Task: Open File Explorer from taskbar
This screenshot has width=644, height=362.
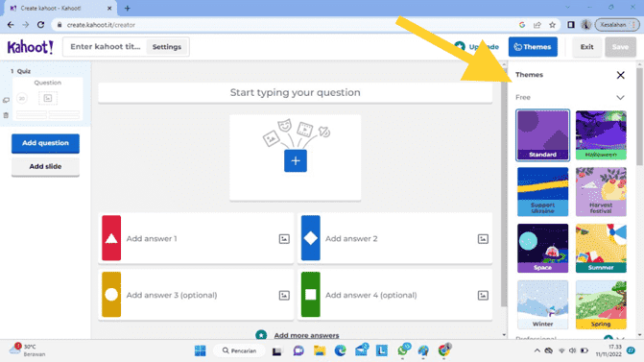Action: tap(320, 350)
